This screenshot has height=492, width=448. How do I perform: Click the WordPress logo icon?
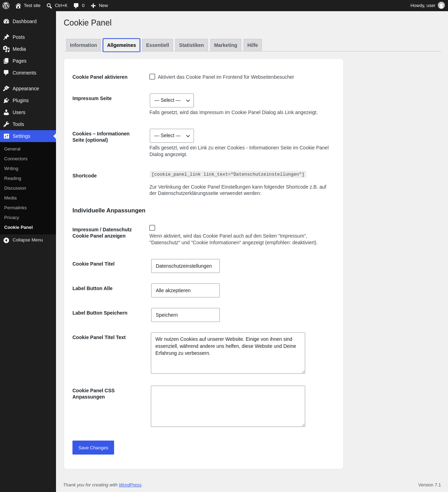point(6,6)
